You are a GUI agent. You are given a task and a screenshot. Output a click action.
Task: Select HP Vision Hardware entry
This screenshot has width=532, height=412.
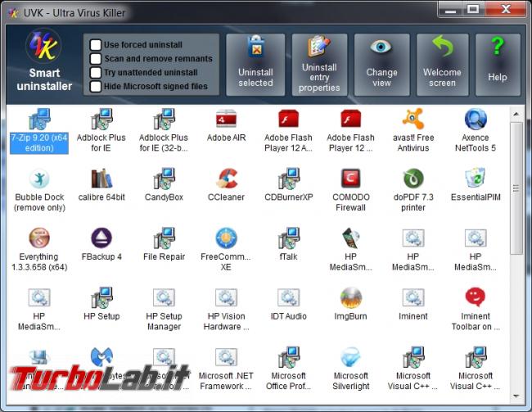pyautogui.click(x=226, y=310)
